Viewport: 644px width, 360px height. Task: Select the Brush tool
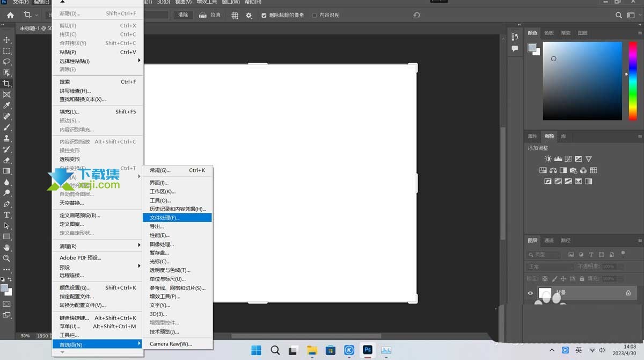click(7, 127)
